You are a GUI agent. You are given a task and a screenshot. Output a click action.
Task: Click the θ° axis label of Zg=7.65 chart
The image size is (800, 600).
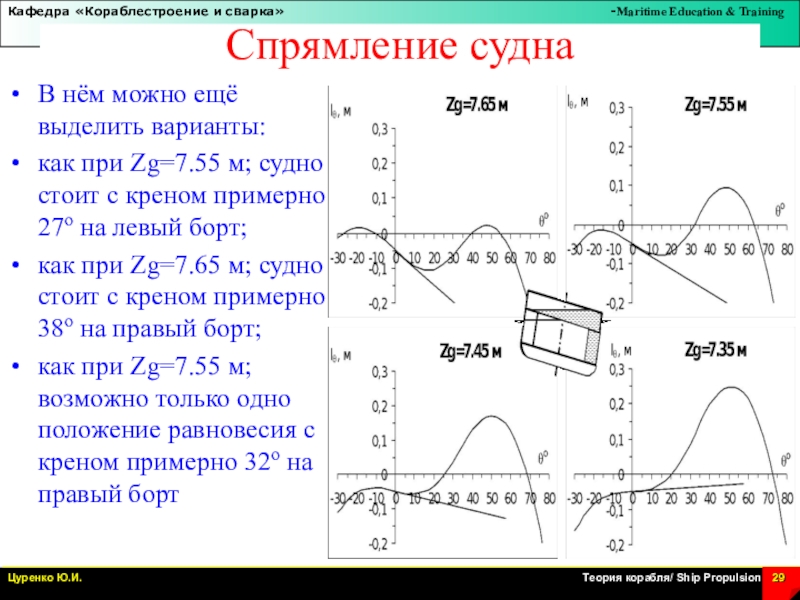[544, 220]
